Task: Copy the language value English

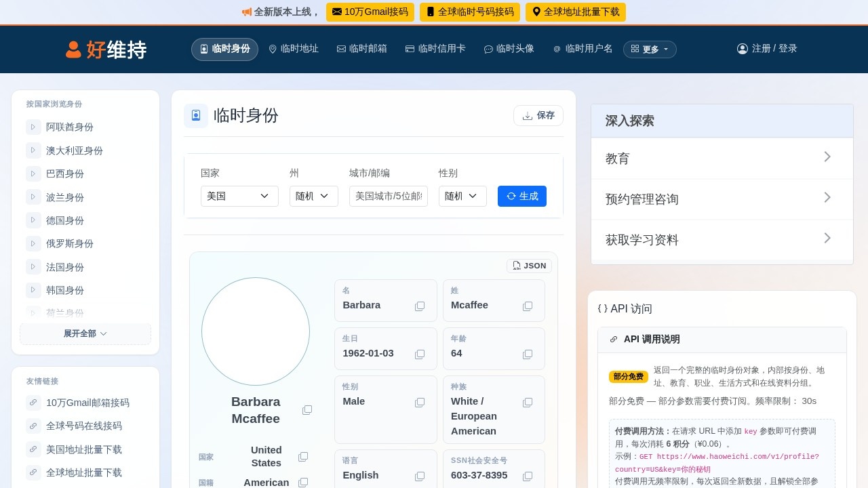Action: click(x=420, y=476)
